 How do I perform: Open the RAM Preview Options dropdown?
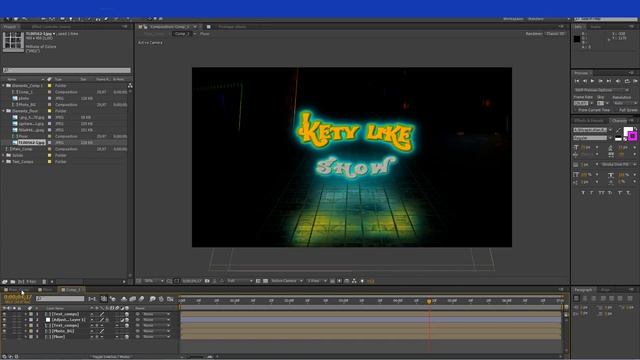coord(602,90)
